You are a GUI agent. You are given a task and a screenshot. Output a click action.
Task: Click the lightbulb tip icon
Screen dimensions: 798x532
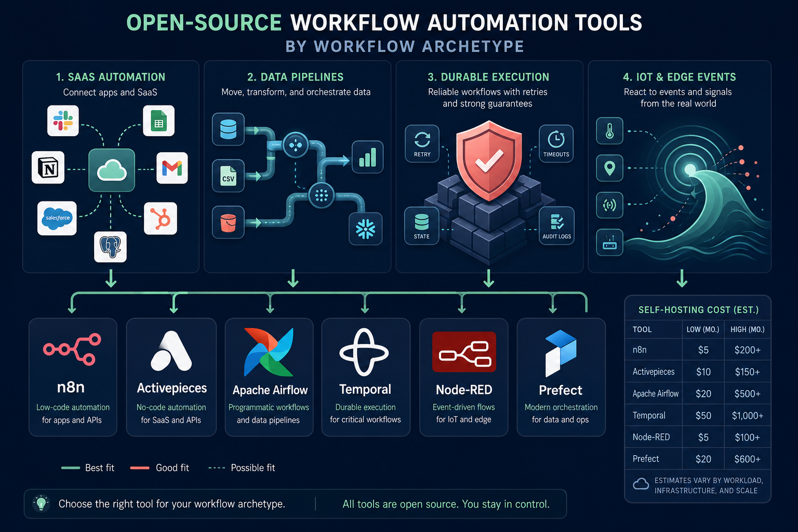pos(41,503)
